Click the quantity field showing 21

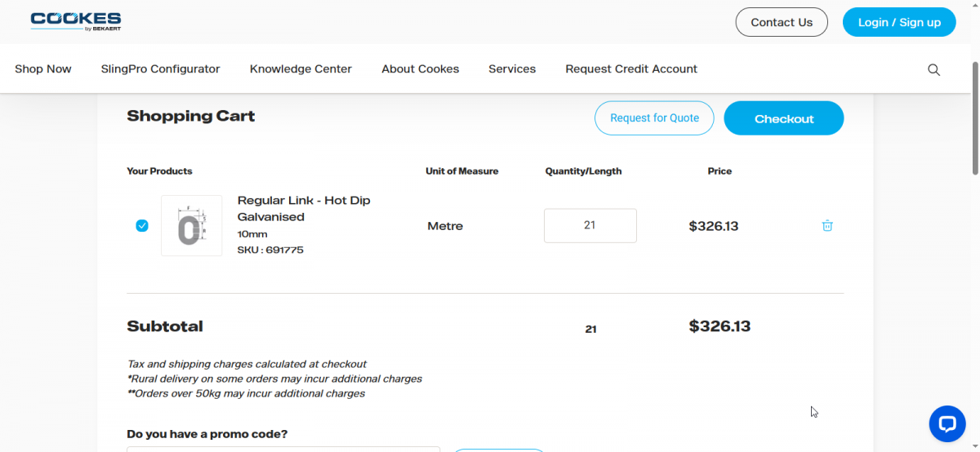coord(590,226)
